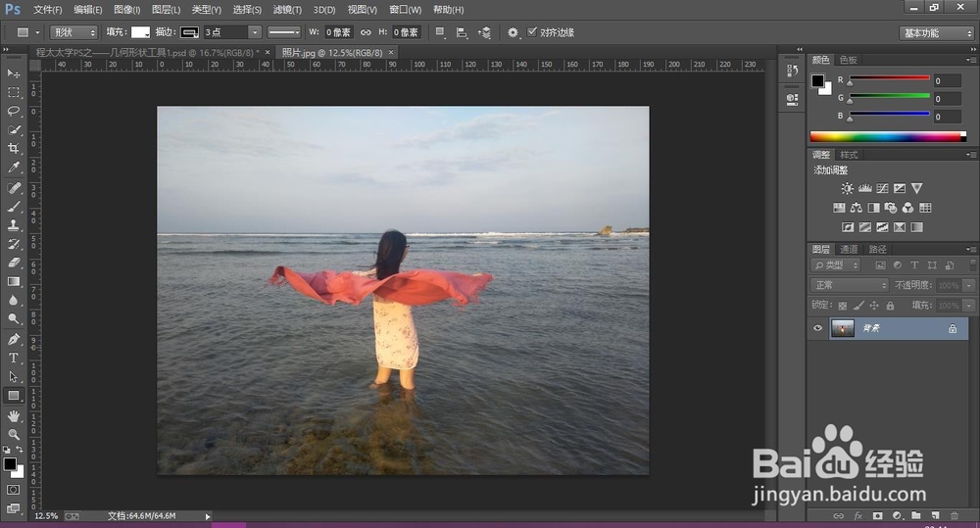The image size is (980, 528).
Task: Add a Curves adjustment
Action: 883,188
